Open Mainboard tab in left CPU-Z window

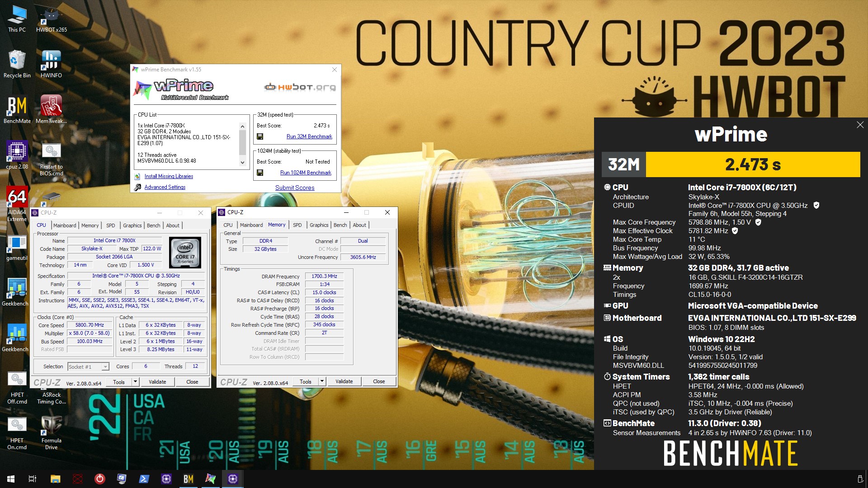[65, 225]
